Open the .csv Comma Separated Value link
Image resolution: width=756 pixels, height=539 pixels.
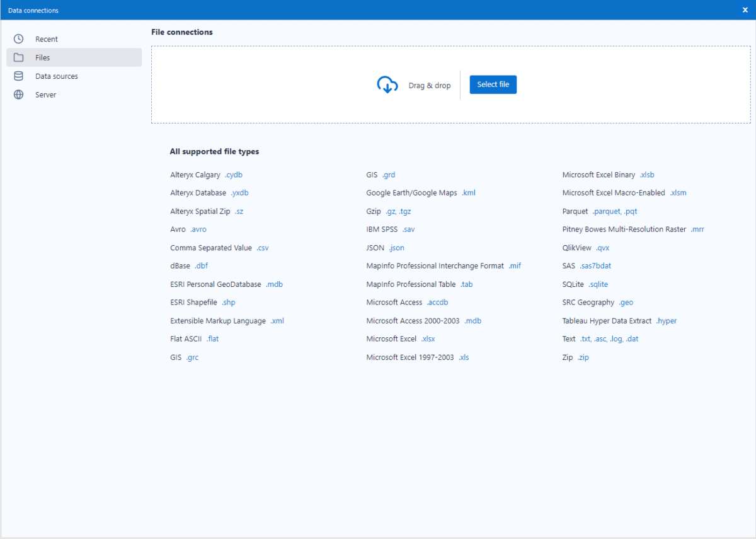coord(262,247)
